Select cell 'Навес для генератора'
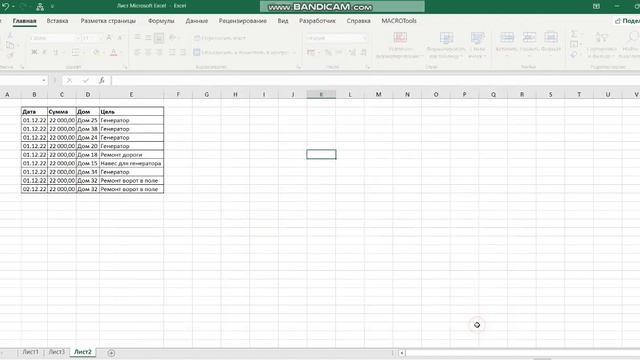The width and height of the screenshot is (640, 360). point(131,163)
